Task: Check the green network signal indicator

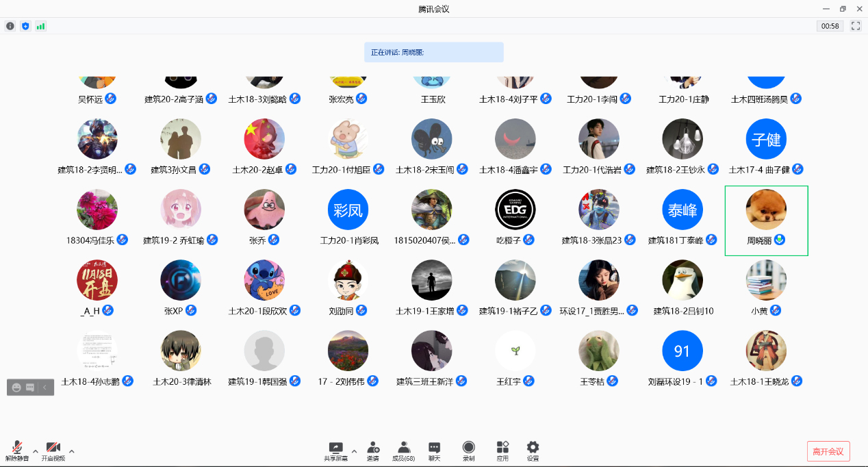Action: (x=41, y=26)
